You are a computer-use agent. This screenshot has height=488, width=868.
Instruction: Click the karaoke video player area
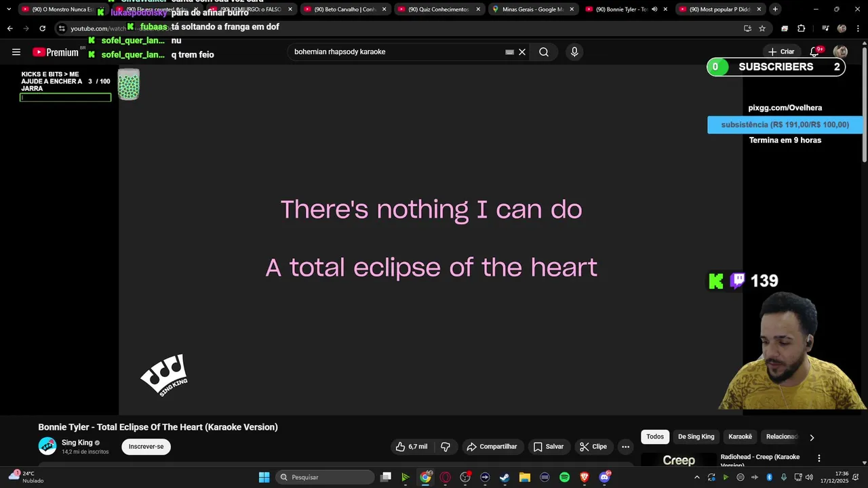pyautogui.click(x=431, y=239)
